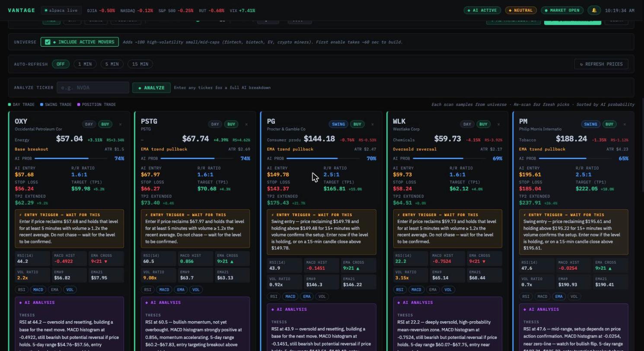
Task: Click OXY AI probability bar
Action: 71,159
